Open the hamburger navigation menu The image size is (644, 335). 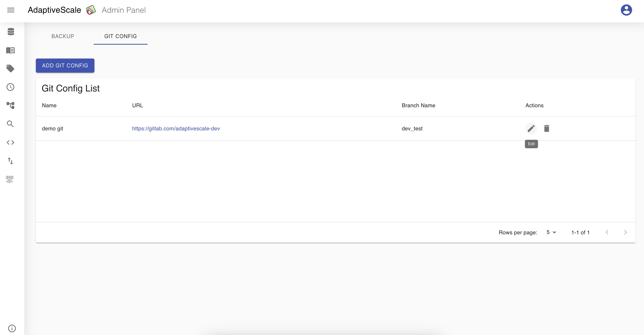pyautogui.click(x=11, y=10)
